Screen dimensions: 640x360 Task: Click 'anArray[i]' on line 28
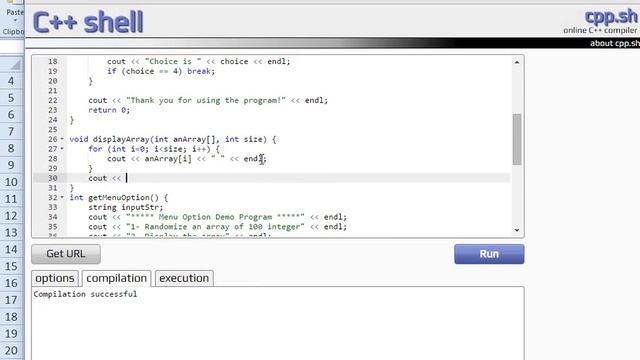coord(168,159)
